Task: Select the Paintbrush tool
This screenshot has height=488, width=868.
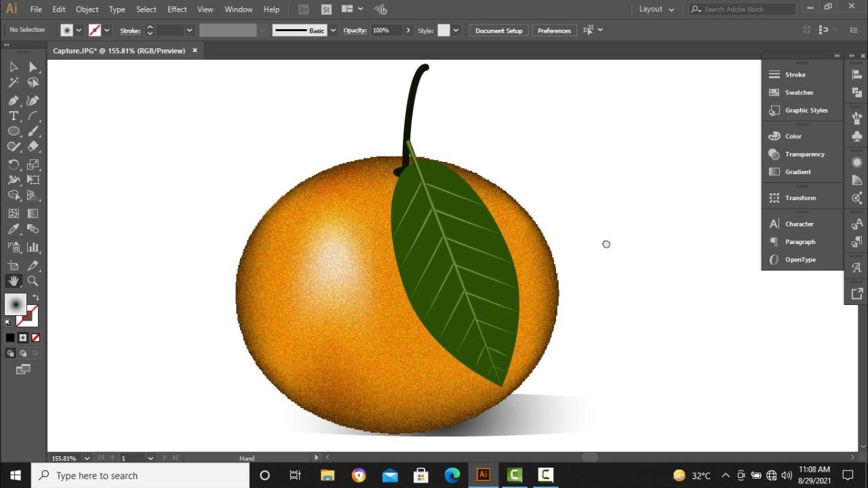Action: coord(33,131)
